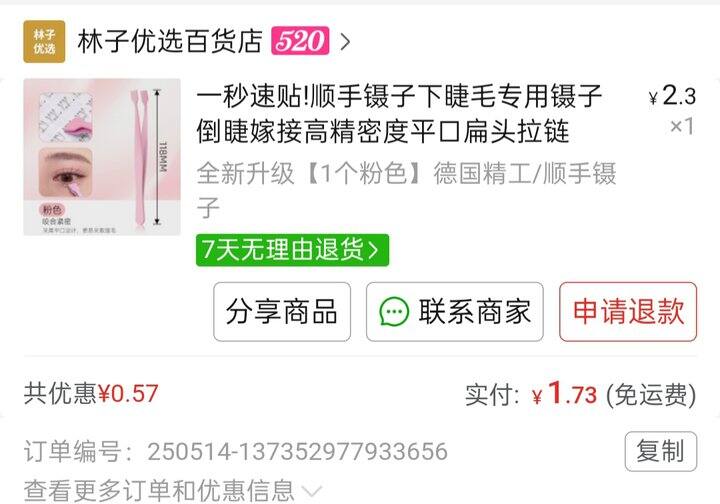Open the 7天无理由退货 green tag
Screen dimensions: 720x504
pyautogui.click(x=292, y=250)
